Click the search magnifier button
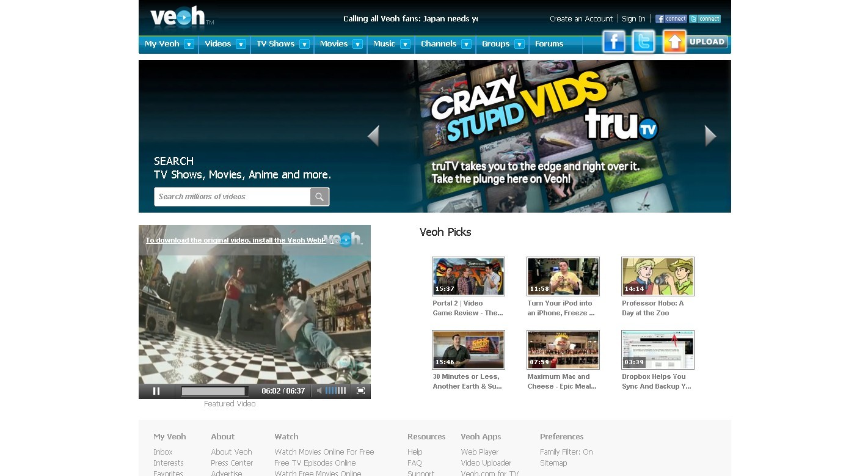 (x=319, y=197)
